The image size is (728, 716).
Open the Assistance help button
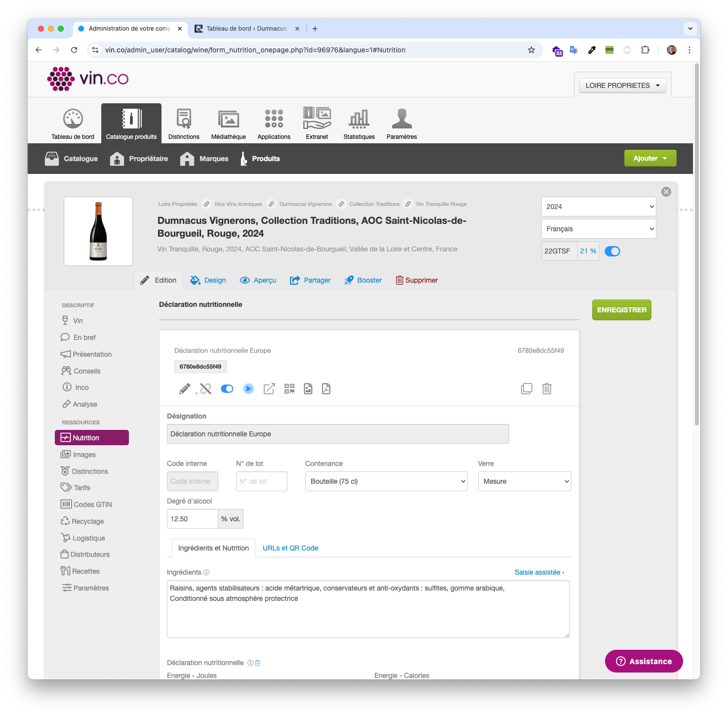[644, 661]
